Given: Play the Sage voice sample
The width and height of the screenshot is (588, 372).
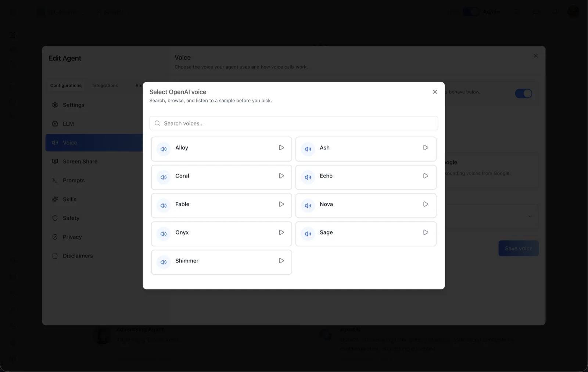Looking at the screenshot, I should 426,232.
